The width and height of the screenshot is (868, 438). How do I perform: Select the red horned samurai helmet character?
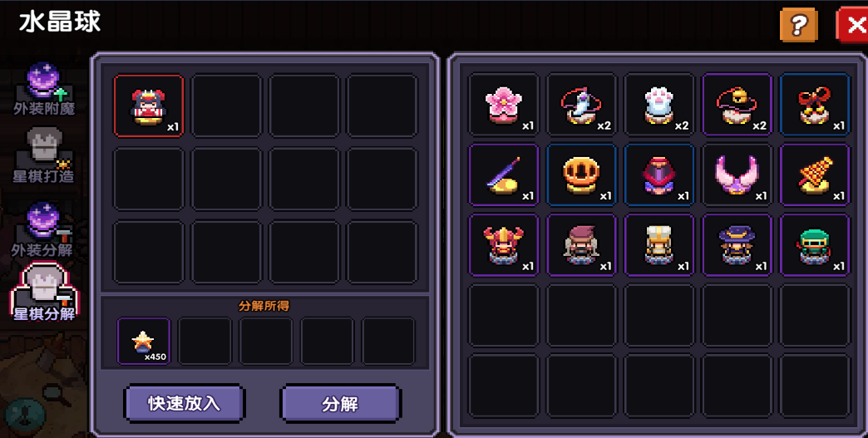point(503,245)
